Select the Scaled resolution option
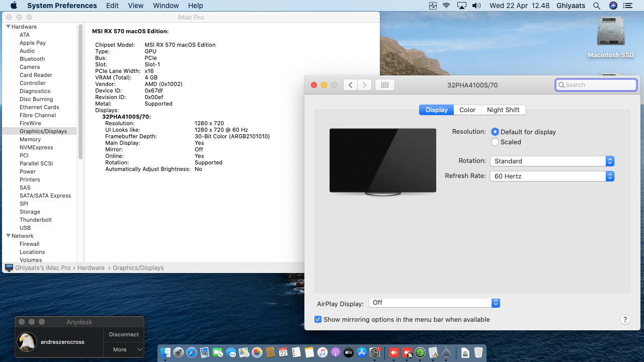Image resolution: width=644 pixels, height=362 pixels. click(496, 142)
